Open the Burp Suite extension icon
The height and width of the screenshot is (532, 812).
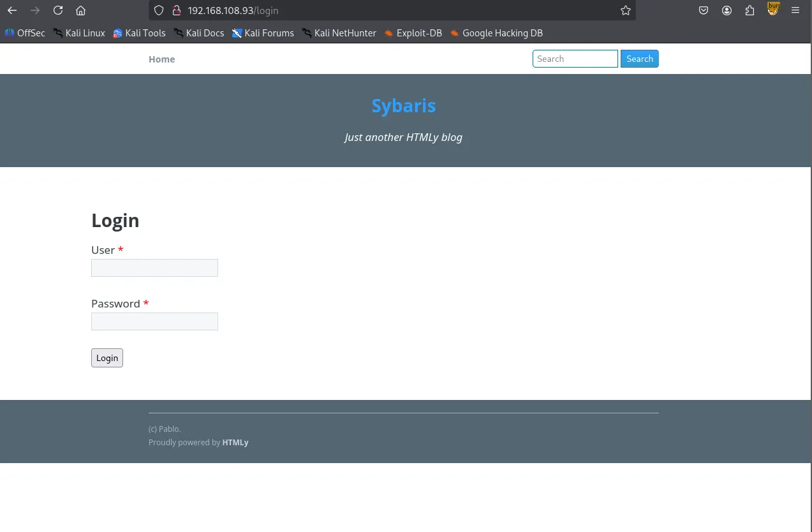[773, 9]
